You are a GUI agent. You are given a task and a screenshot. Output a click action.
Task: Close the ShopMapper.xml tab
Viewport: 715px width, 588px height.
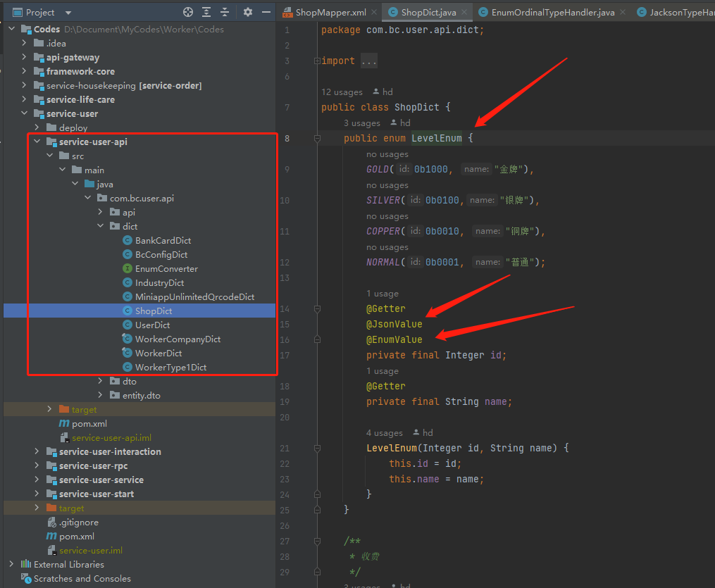[374, 12]
